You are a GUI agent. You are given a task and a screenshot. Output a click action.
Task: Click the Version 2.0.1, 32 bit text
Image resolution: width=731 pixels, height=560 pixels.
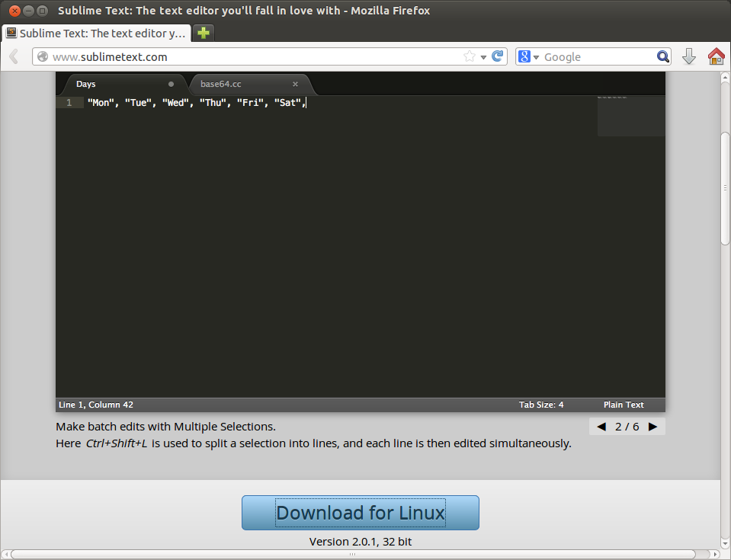(x=361, y=542)
